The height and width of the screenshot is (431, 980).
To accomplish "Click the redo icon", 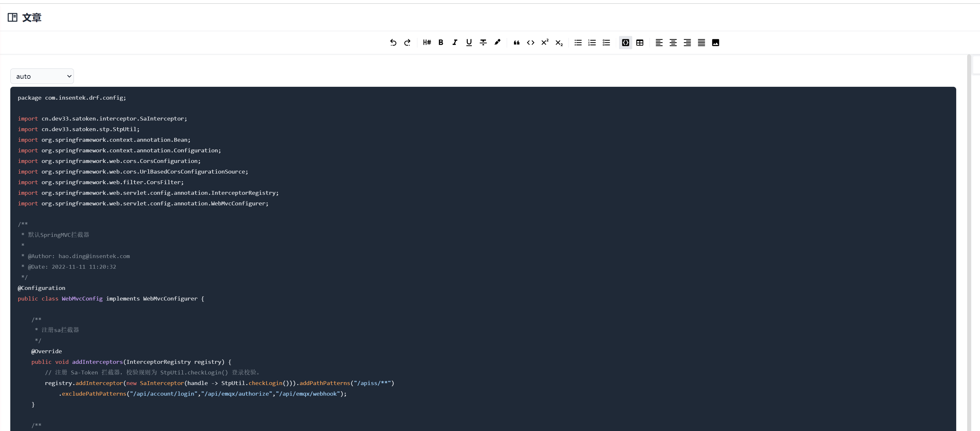I will (x=408, y=43).
